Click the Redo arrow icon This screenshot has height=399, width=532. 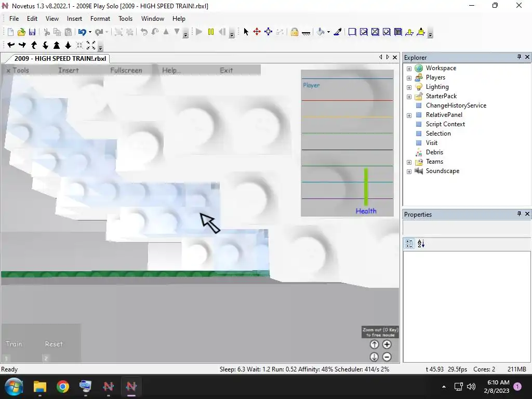click(99, 32)
